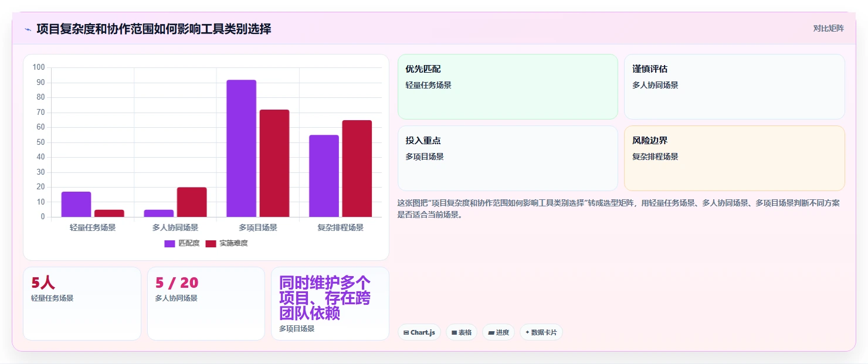Toggle the red 实施难度 legend item
Screen dimensions: 868x364
click(226, 243)
